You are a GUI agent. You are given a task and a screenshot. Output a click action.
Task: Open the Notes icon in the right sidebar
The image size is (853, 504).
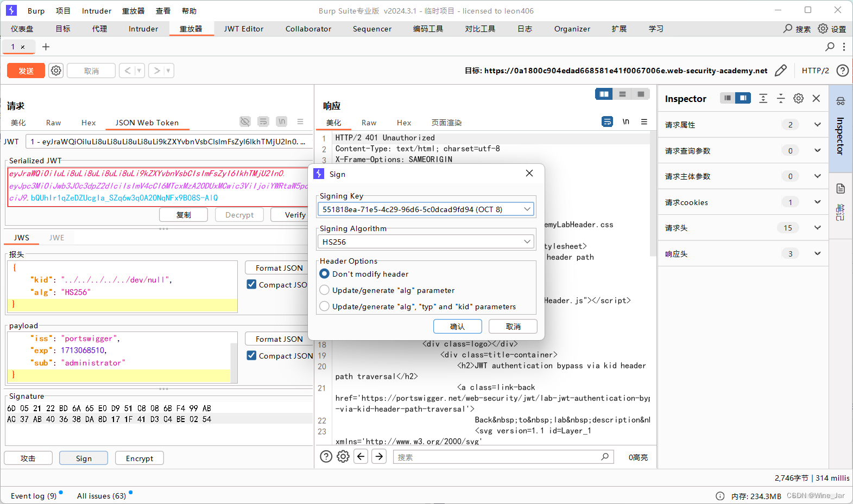pyautogui.click(x=841, y=189)
